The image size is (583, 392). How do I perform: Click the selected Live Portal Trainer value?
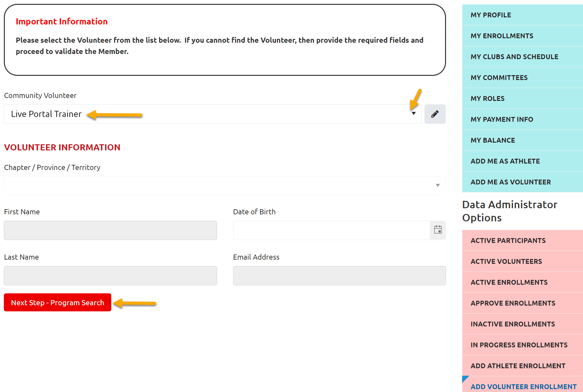(x=46, y=114)
